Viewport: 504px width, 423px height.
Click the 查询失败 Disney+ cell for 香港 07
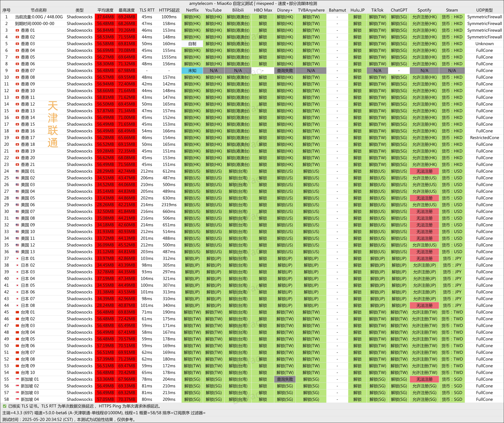point(285,71)
